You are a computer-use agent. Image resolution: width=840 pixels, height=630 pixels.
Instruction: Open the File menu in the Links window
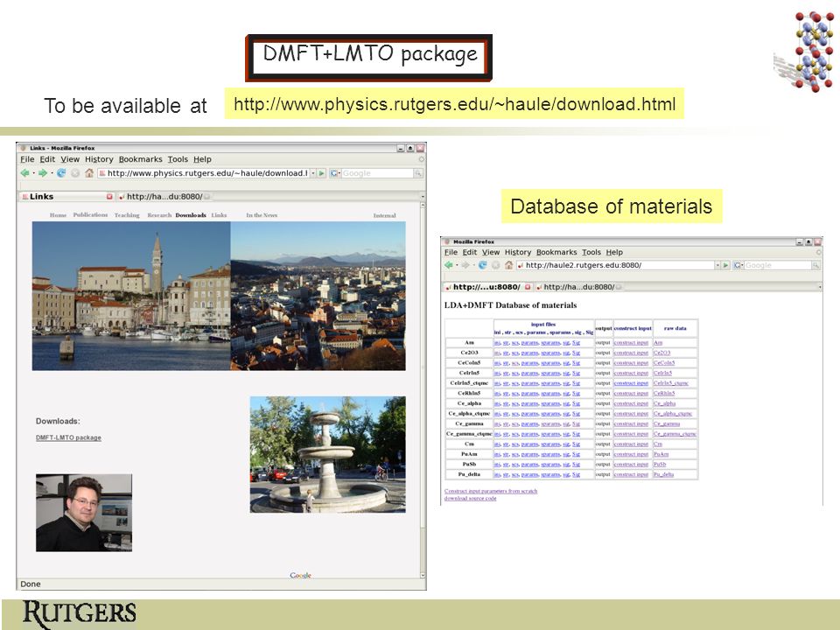27,159
